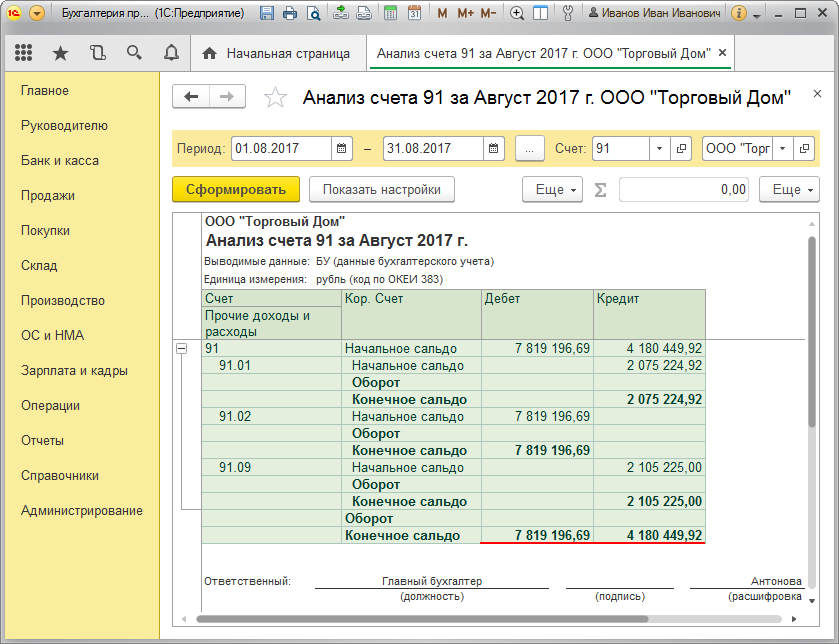
Task: Open Favorites star icon in toolbar
Action: point(60,53)
